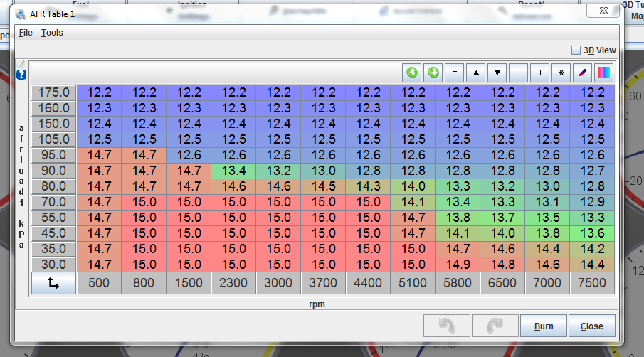Click the green up-arrow table icon

tap(412, 73)
